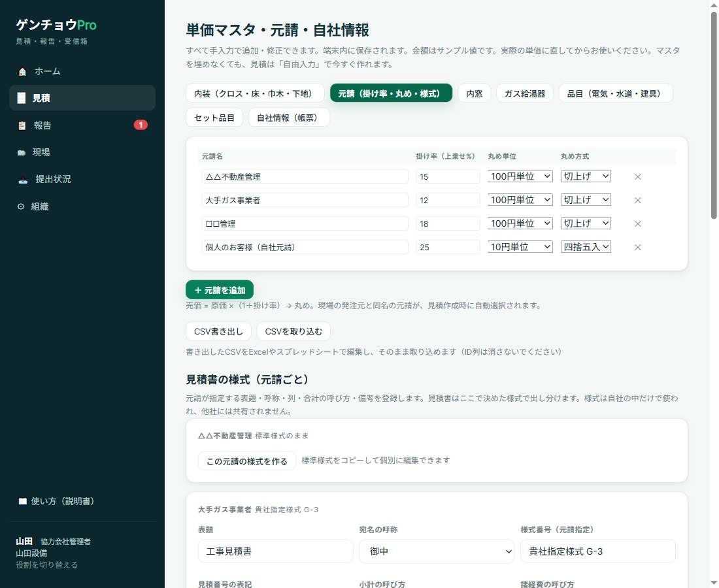Click the 報告 clipboard icon

click(x=22, y=125)
